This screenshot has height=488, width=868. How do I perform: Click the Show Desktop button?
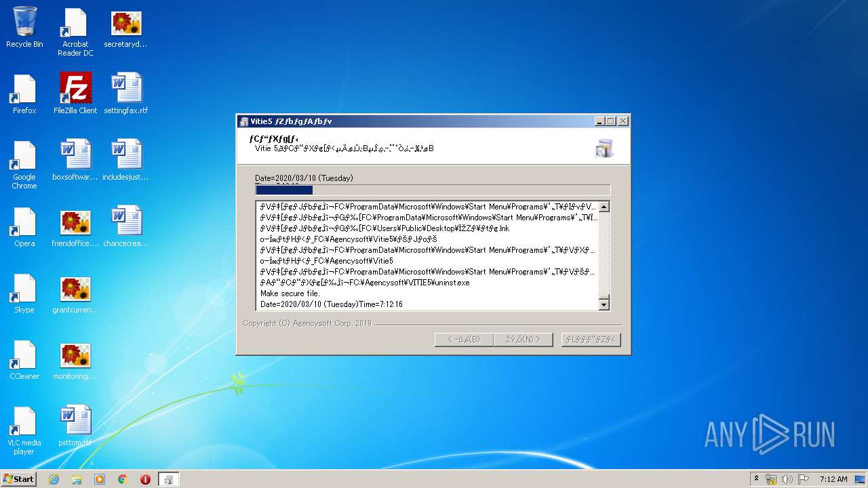point(860,479)
